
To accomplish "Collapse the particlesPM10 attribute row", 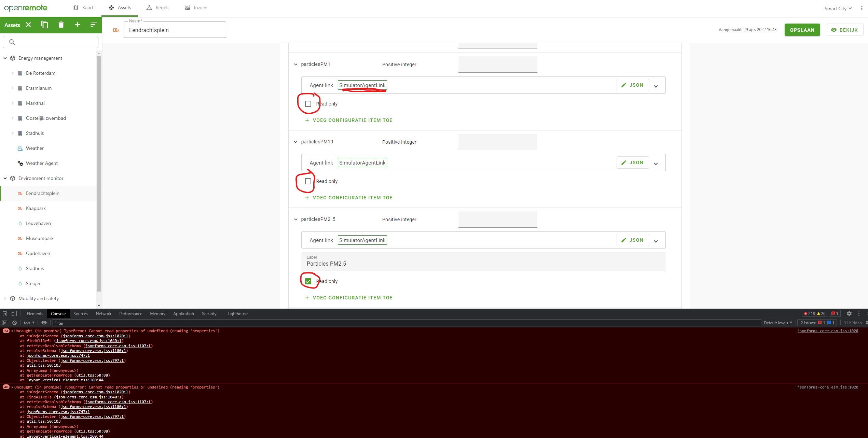I will [x=295, y=142].
